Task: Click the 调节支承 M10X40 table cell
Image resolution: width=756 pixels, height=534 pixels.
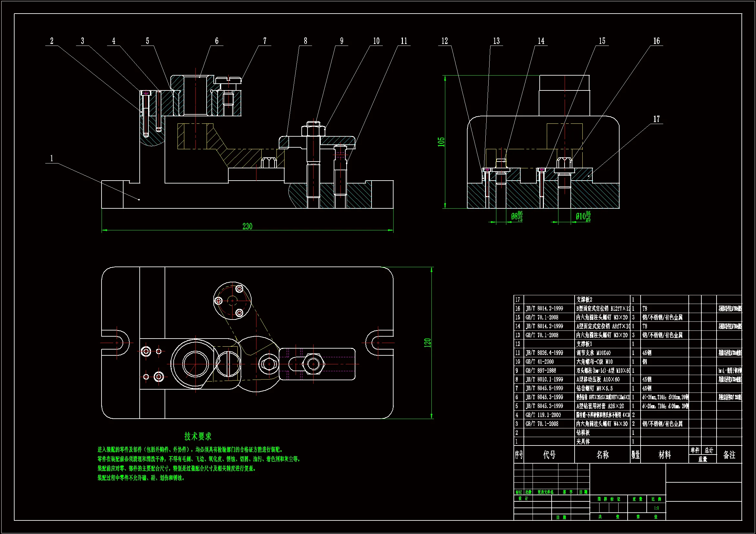Action: pyautogui.click(x=593, y=353)
